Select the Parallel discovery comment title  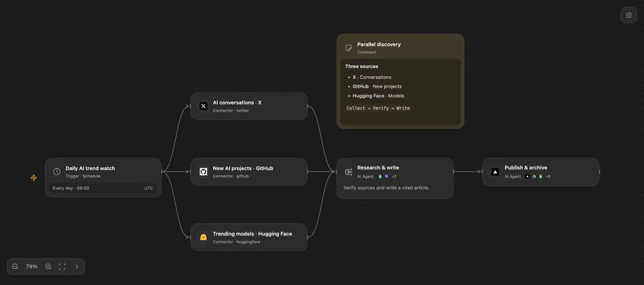[x=379, y=45]
